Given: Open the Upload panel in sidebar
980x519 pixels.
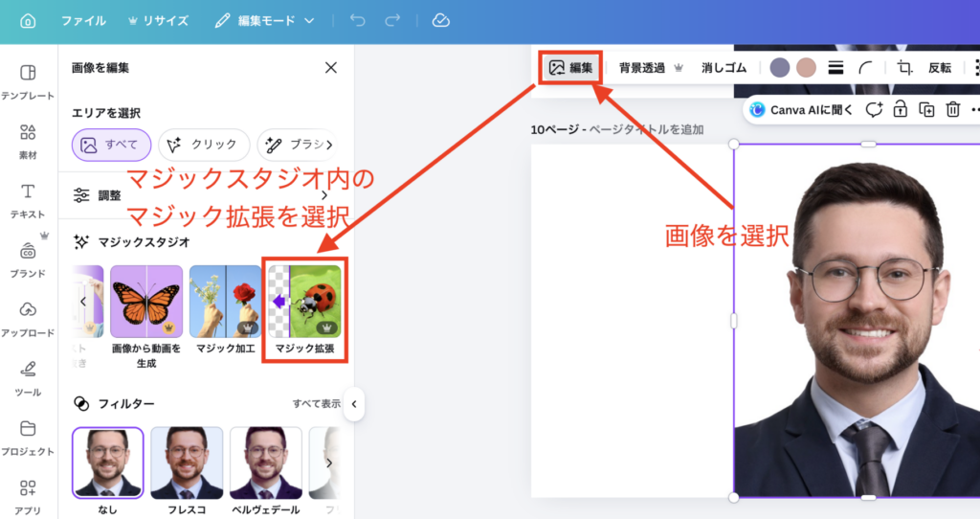Looking at the screenshot, I should point(28,317).
